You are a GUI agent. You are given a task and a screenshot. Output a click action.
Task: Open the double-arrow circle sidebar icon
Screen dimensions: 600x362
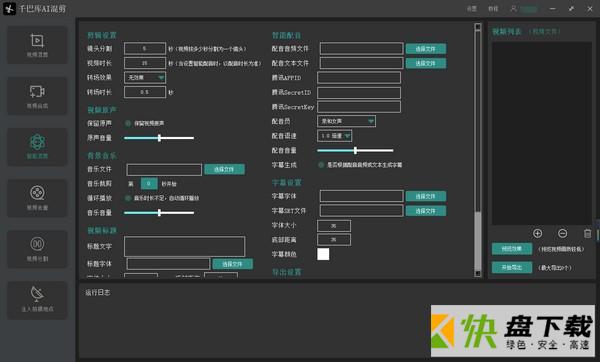37,244
